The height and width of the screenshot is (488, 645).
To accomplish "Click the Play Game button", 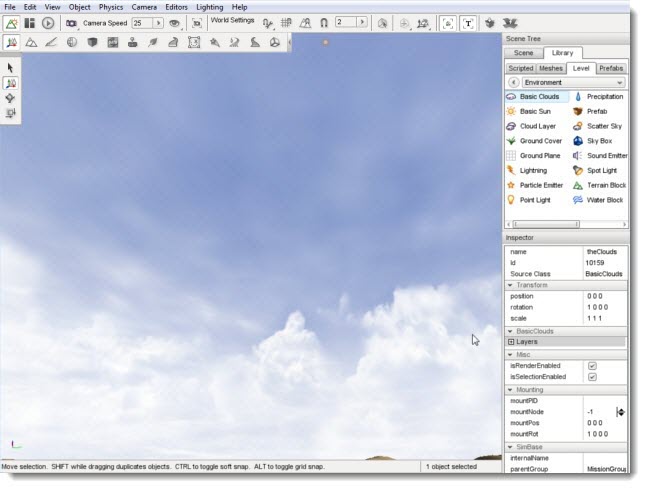I will coord(48,23).
